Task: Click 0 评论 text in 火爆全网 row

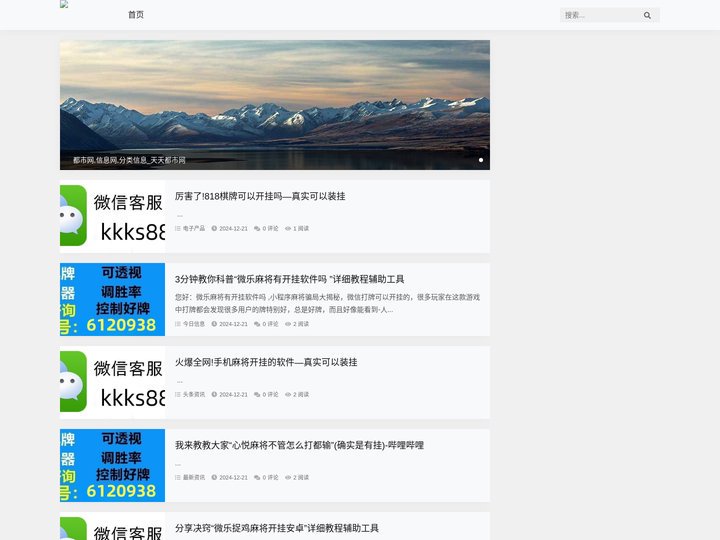Action: click(x=270, y=394)
